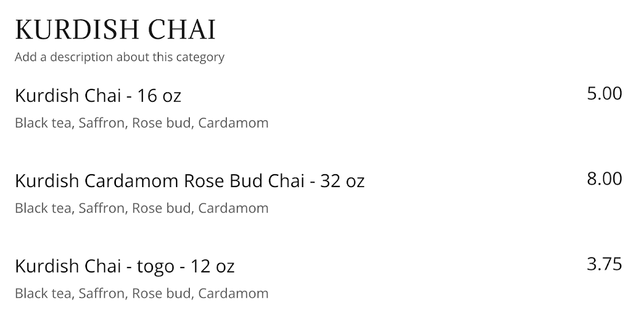The height and width of the screenshot is (326, 644).
Task: Click the 8.00 price
Action: 604,179
